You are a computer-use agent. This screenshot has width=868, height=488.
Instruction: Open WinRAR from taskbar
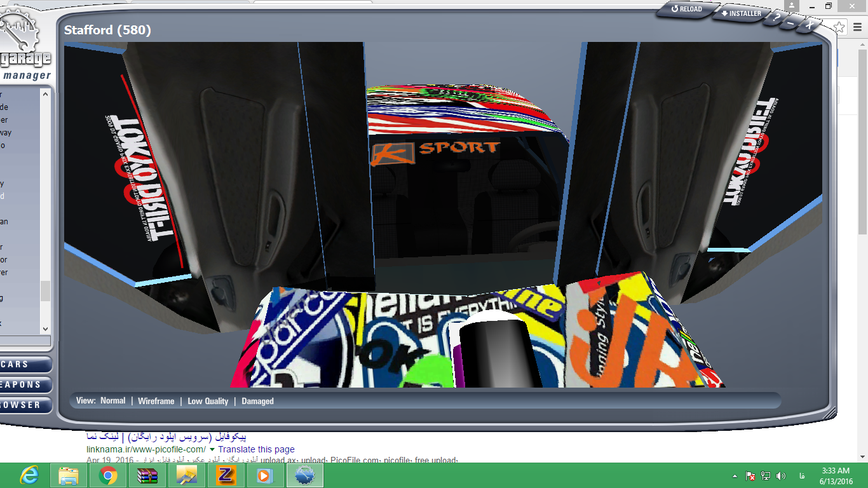(147, 475)
